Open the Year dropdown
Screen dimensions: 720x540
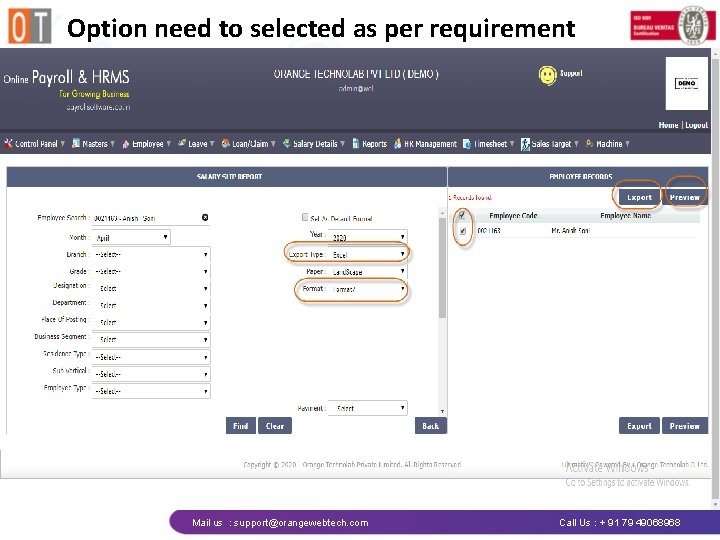(x=367, y=237)
